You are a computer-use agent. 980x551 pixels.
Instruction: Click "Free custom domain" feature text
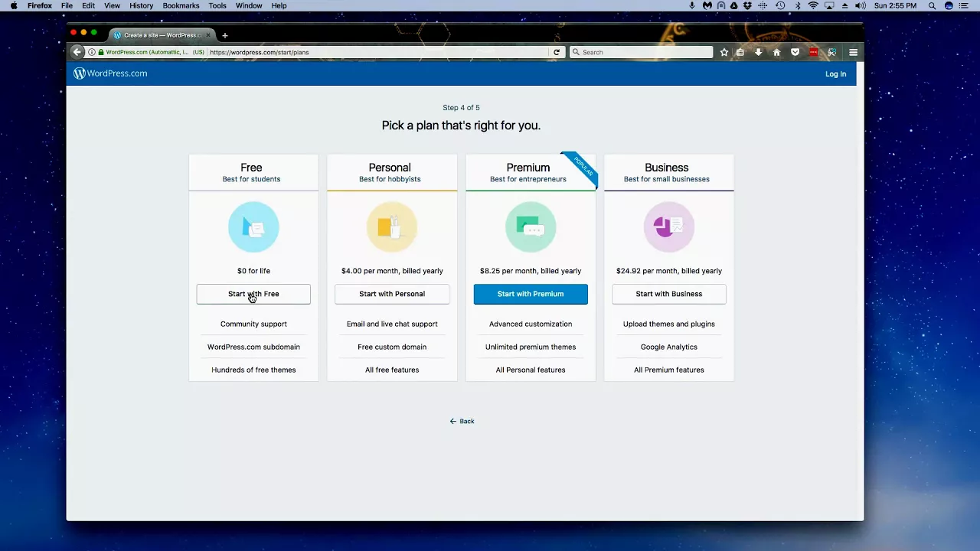tap(392, 347)
